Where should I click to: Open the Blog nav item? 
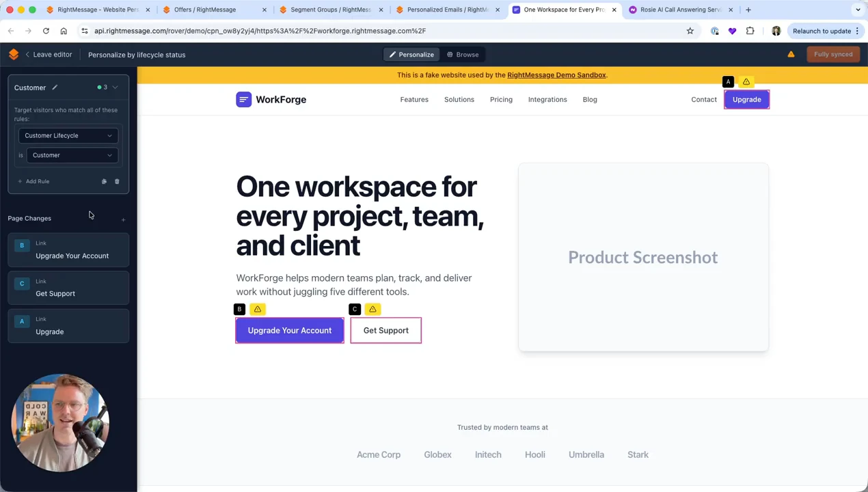[x=590, y=100]
